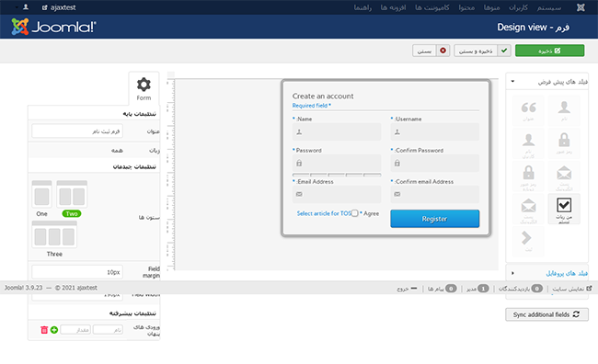This screenshot has width=598, height=364.
Task: Open the سیستم (System) menu
Action: coord(549,7)
